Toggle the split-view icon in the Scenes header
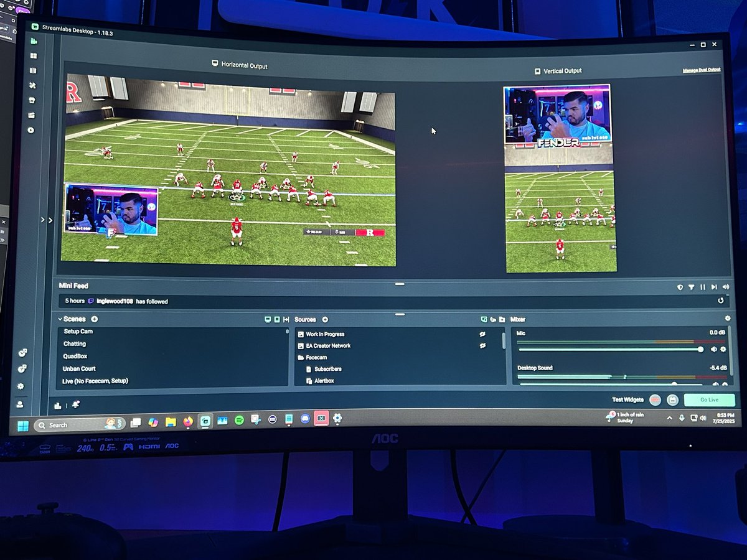 click(x=286, y=319)
